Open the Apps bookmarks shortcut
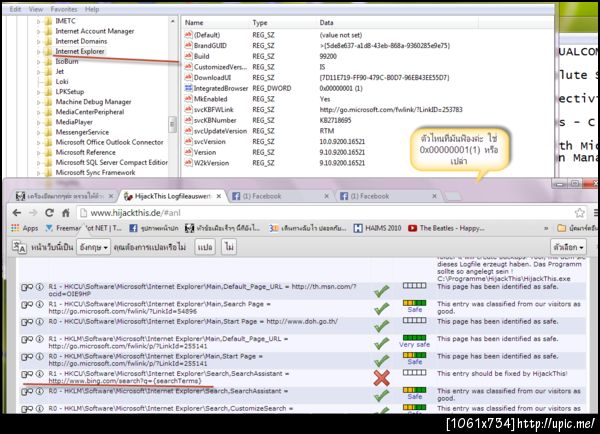The width and height of the screenshot is (600, 434). [x=24, y=228]
